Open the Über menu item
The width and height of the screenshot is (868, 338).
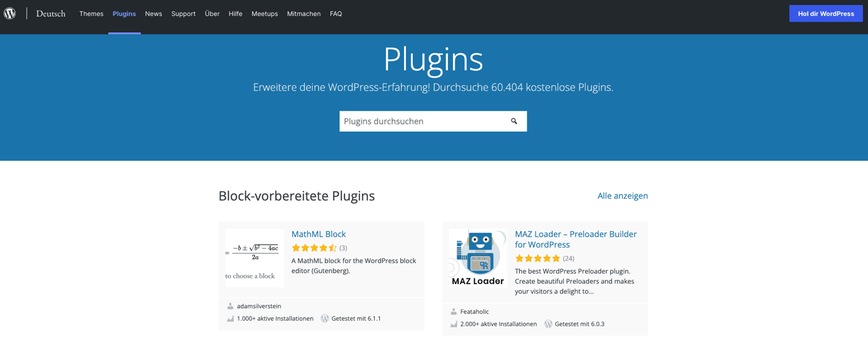[x=212, y=14]
